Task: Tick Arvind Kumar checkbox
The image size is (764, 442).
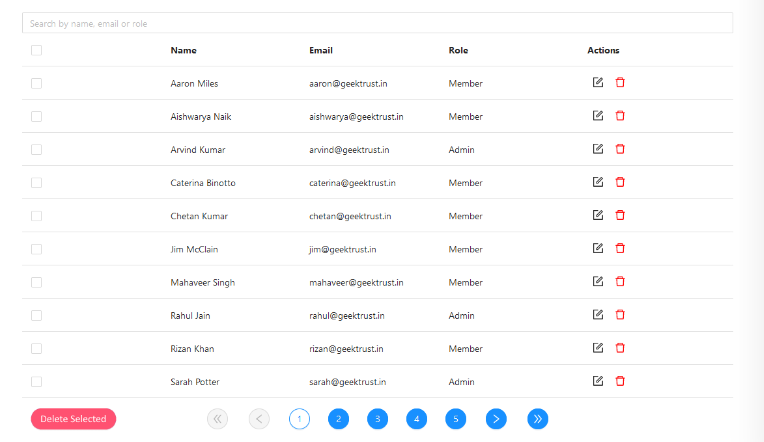Action: tap(37, 150)
